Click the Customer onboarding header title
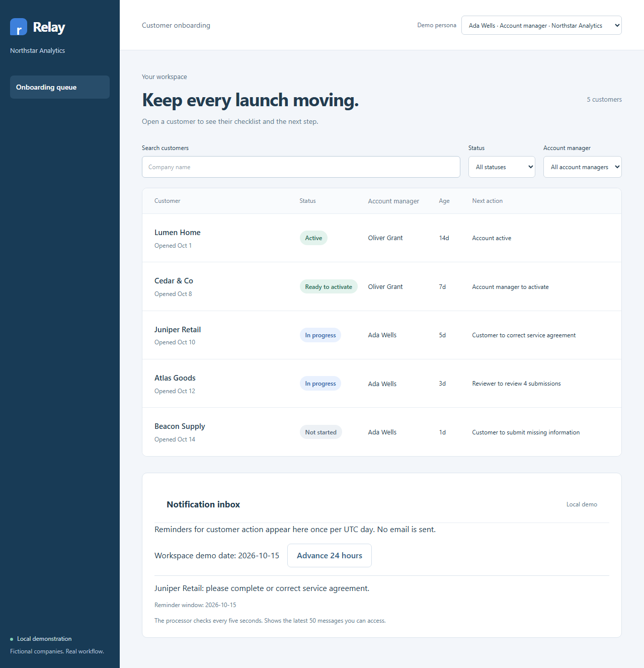The height and width of the screenshot is (668, 644). (x=176, y=25)
